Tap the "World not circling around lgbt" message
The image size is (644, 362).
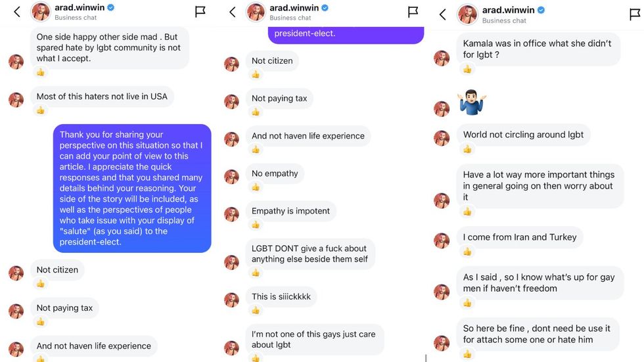(x=523, y=135)
